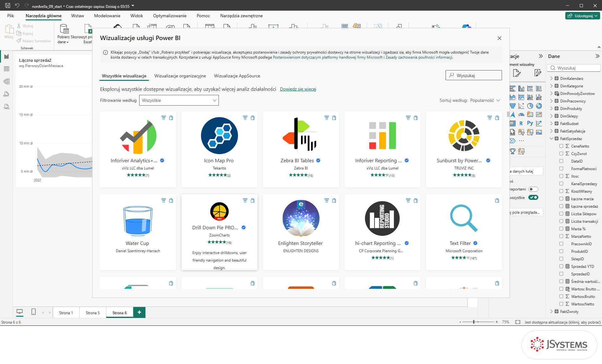Check the CzyZwrot field checkbox
Image resolution: width=602 pixels, height=364 pixels.
coord(562,153)
